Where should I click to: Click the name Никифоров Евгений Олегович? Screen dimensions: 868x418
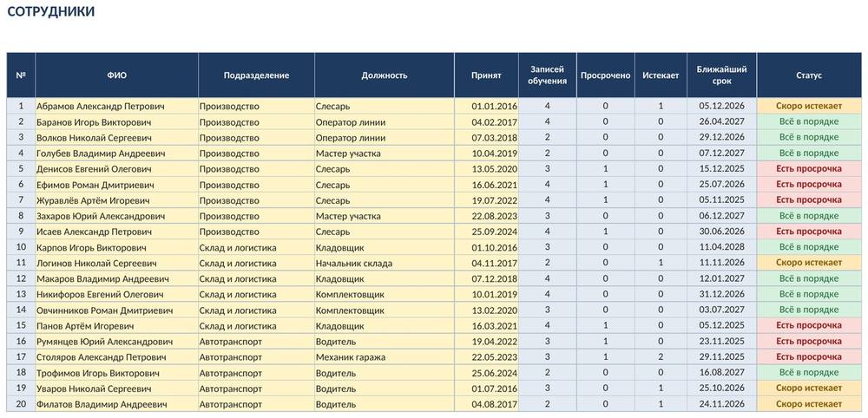click(x=101, y=294)
